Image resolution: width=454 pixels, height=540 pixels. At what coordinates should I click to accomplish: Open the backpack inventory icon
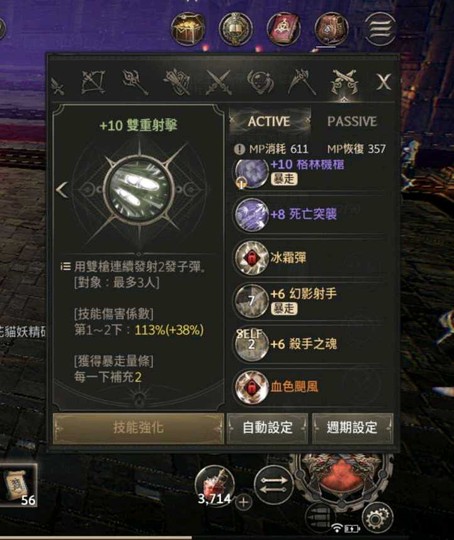coord(331,29)
